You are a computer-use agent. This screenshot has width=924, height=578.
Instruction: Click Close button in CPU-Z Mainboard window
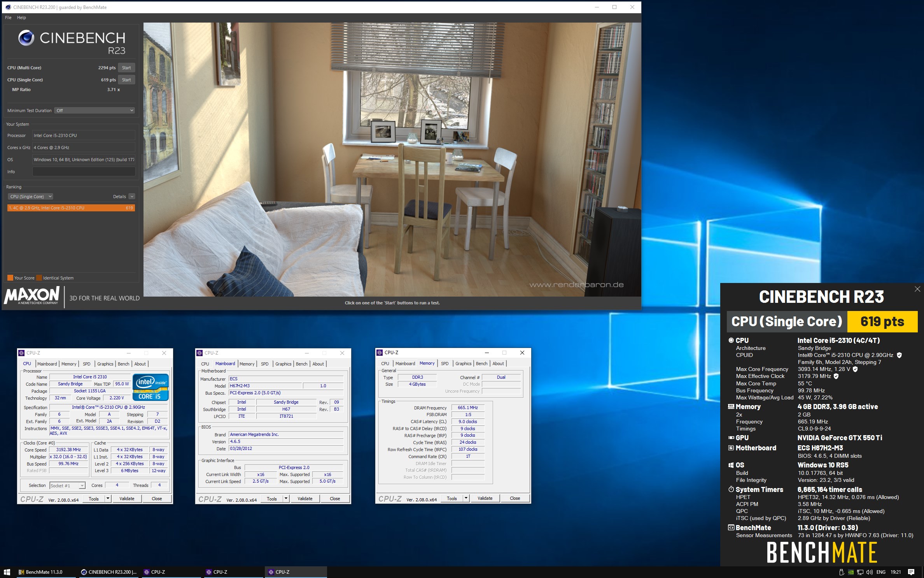pos(335,499)
